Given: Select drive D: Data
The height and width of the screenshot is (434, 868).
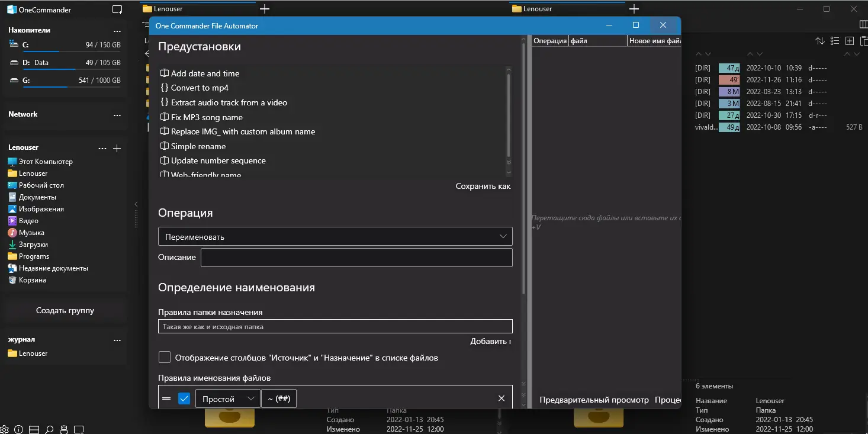Looking at the screenshot, I should pos(65,63).
